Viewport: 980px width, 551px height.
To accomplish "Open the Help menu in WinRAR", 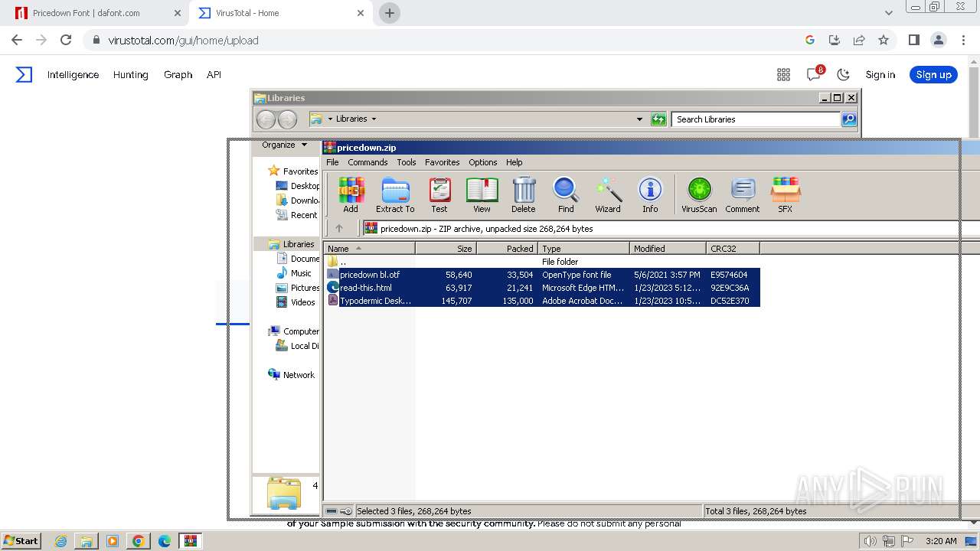I will [x=514, y=162].
